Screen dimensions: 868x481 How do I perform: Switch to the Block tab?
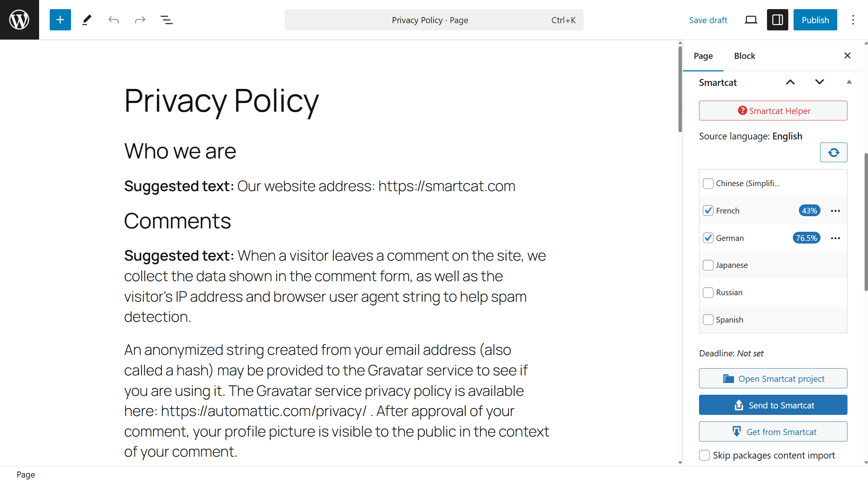click(744, 56)
